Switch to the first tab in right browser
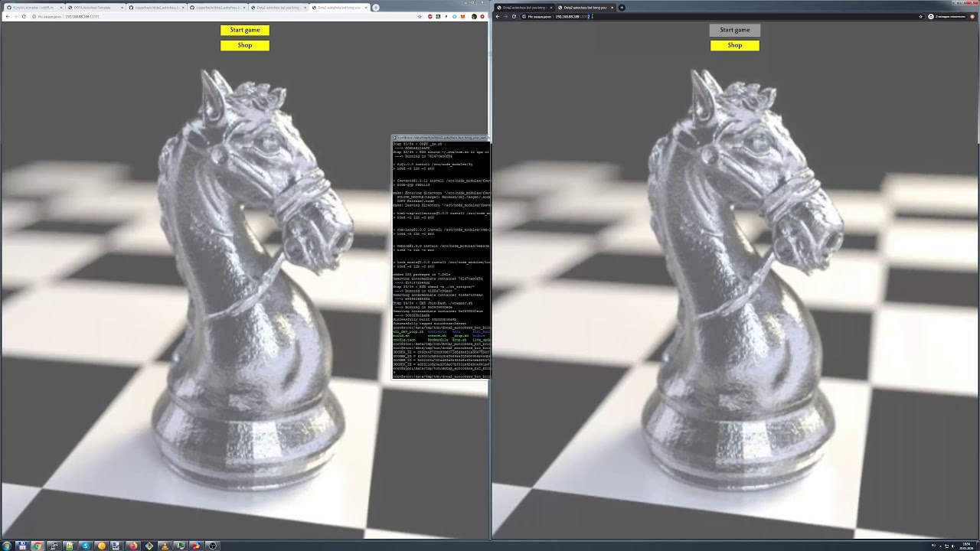 (x=524, y=8)
